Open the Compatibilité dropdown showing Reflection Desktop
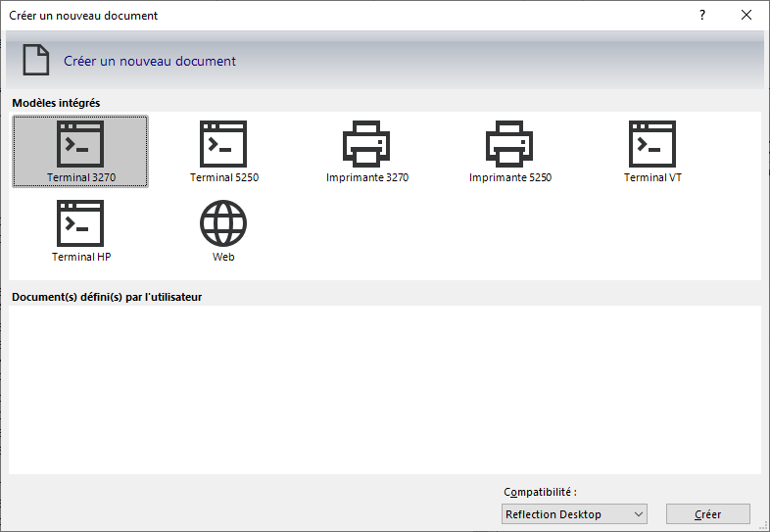Viewport: 770px width, 532px height. 574,513
